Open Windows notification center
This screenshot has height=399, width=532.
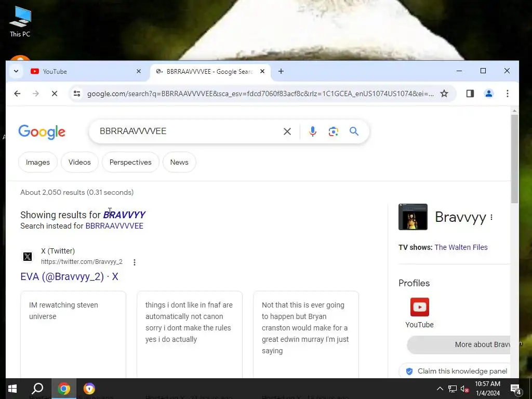(516, 389)
